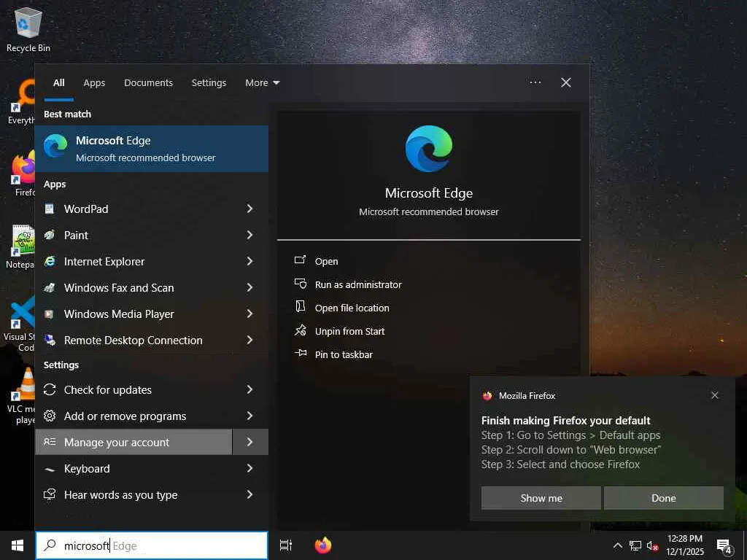Close the search panel

pyautogui.click(x=566, y=82)
